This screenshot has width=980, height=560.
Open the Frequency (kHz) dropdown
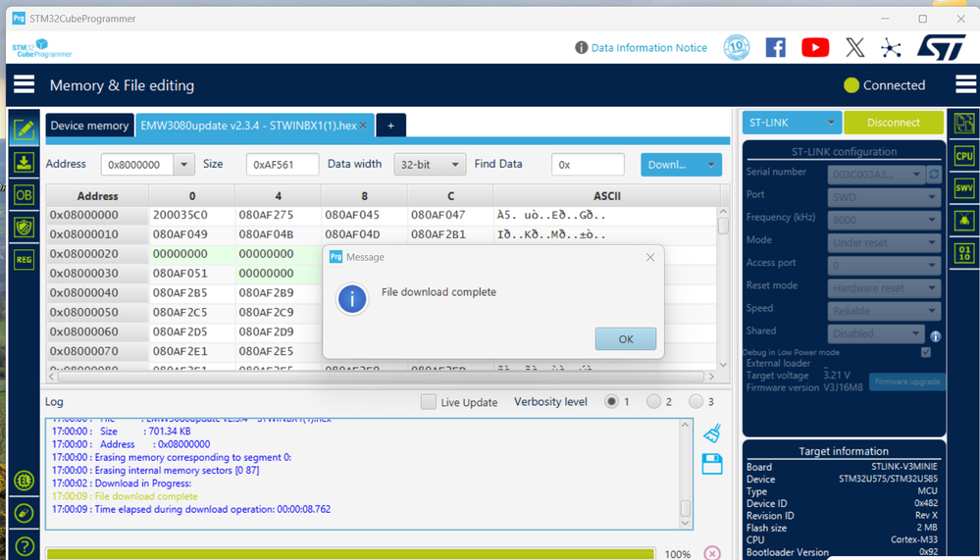(x=885, y=220)
